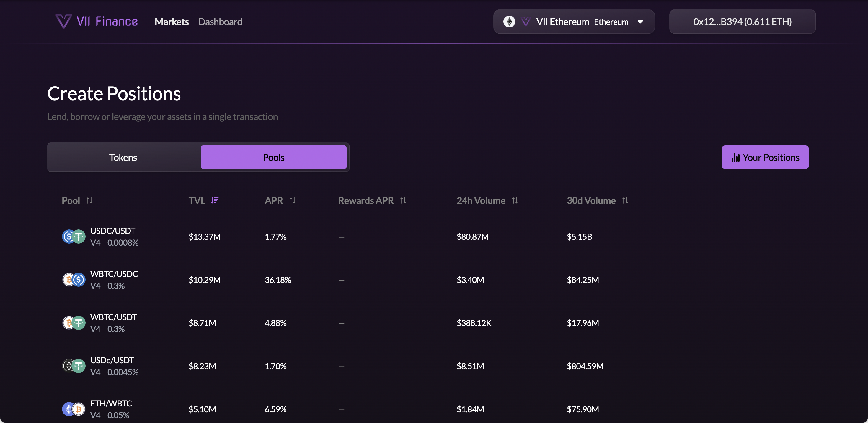Click the WBTC/USDC pool pair icon
The height and width of the screenshot is (423, 868).
[74, 280]
